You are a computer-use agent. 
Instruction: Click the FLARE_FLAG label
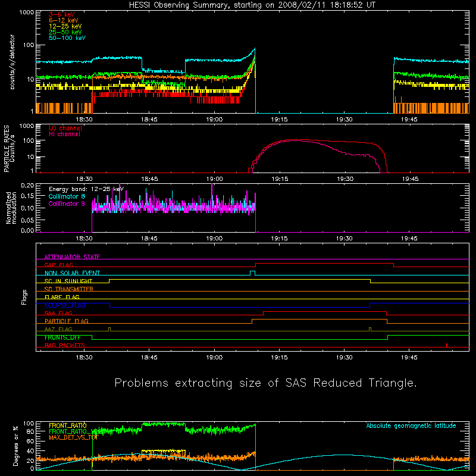[62, 297]
